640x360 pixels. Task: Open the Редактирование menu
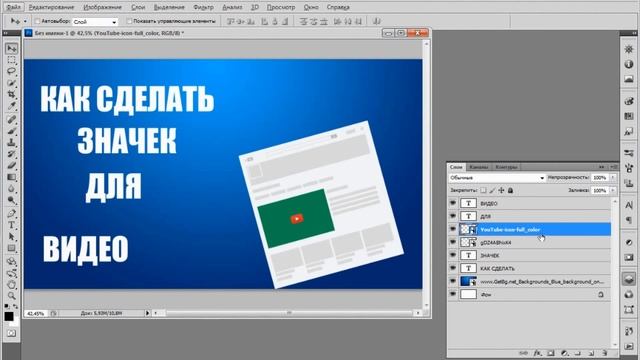(x=51, y=7)
